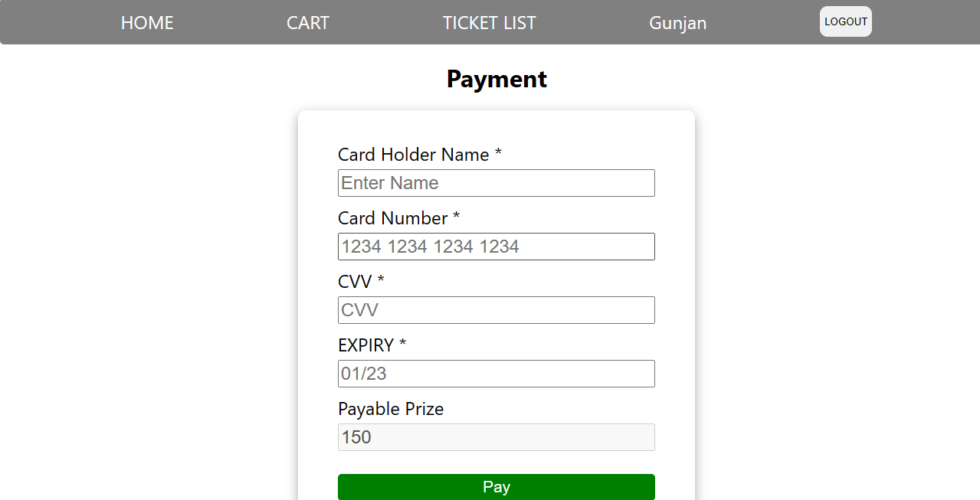Click inside the 01/23 expiry box

496,373
